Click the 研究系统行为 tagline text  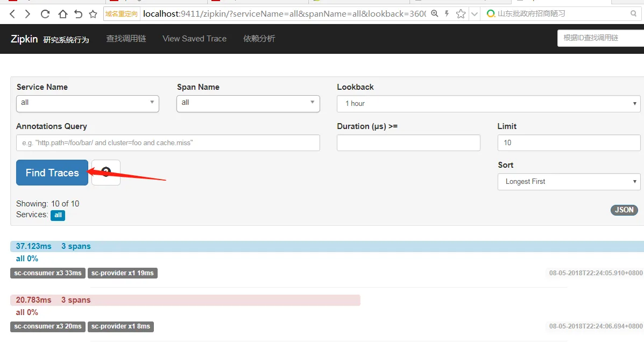click(x=66, y=40)
